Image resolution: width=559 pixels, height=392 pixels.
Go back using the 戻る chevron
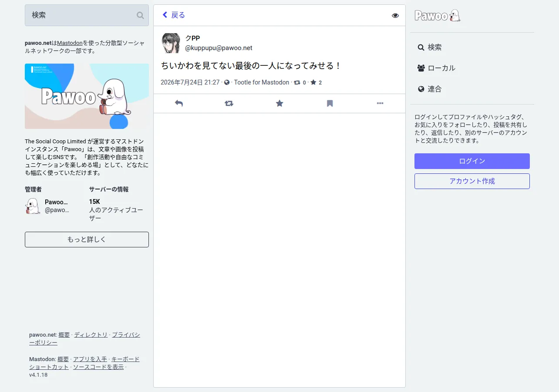pyautogui.click(x=174, y=15)
